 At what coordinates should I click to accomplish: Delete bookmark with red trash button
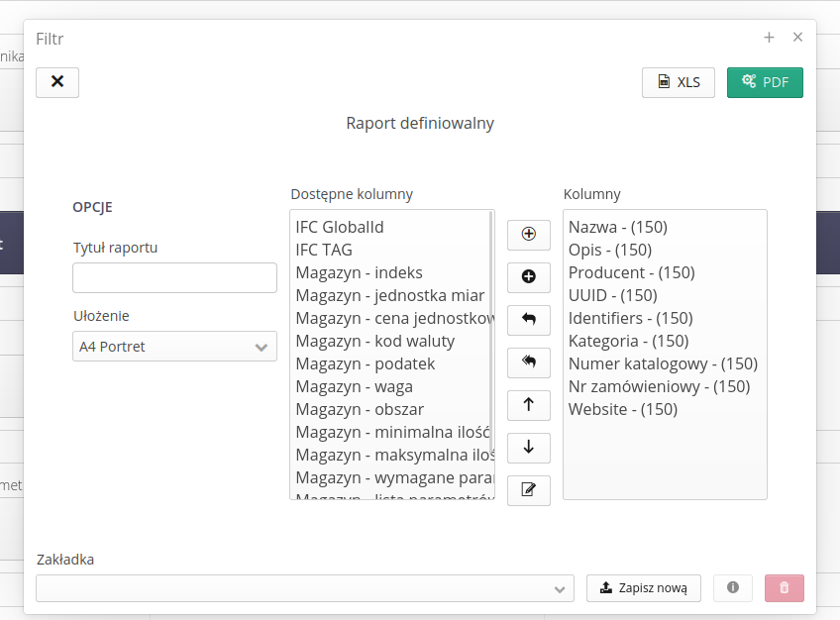pos(784,587)
